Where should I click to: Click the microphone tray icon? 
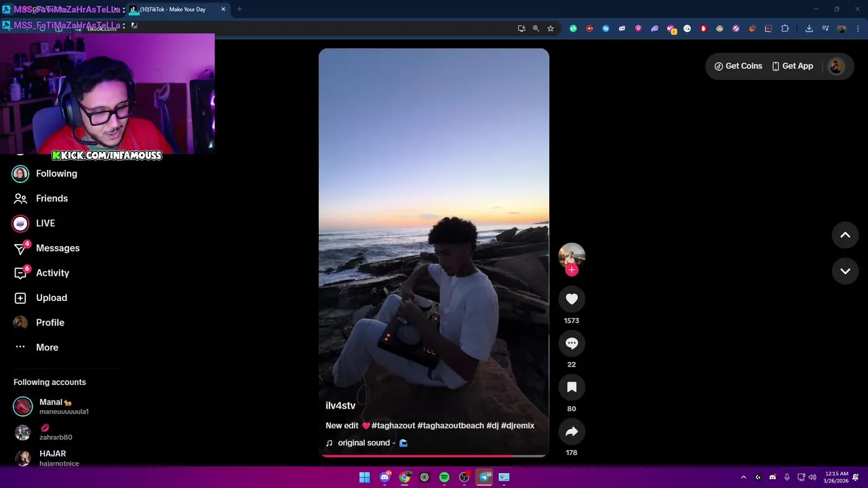tap(787, 477)
